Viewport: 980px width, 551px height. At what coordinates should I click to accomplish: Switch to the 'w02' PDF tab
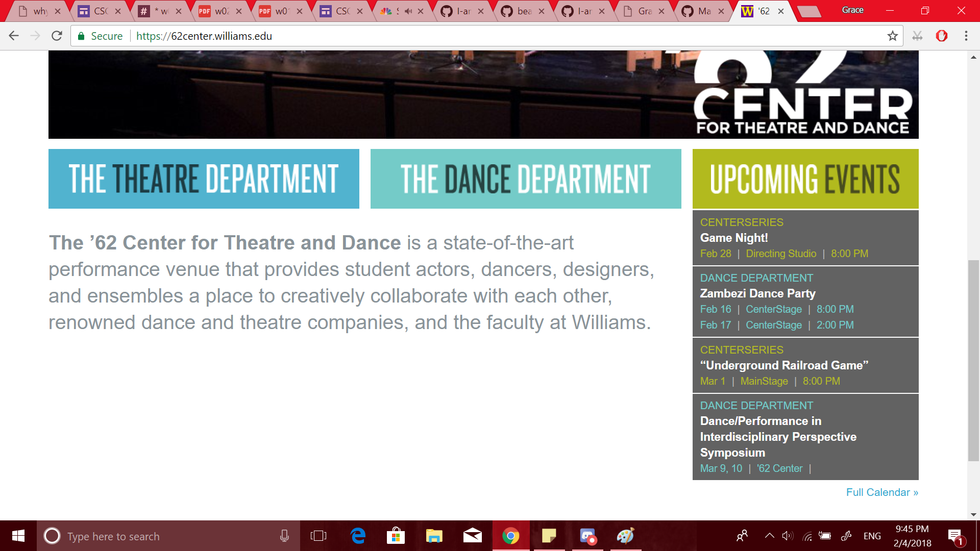[220, 11]
